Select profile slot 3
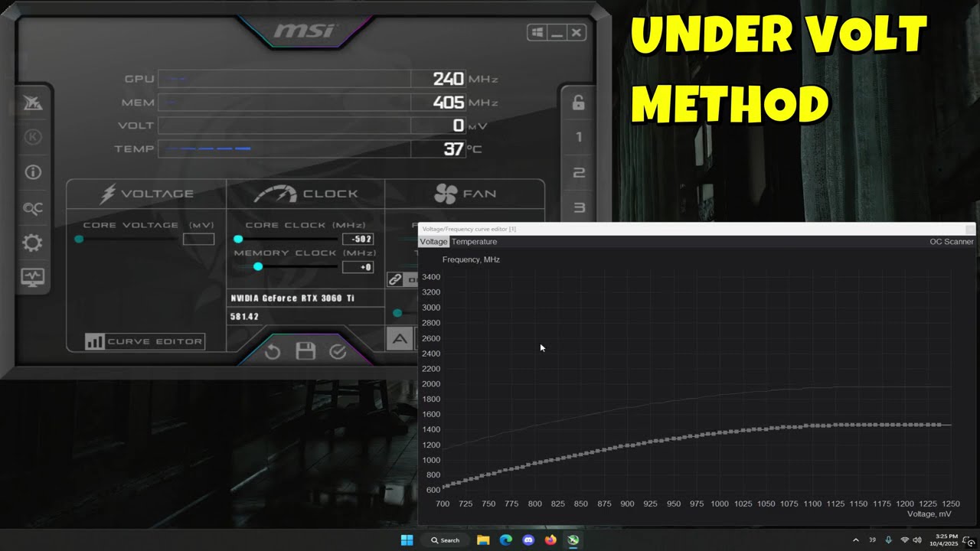The height and width of the screenshot is (551, 980). click(x=579, y=207)
